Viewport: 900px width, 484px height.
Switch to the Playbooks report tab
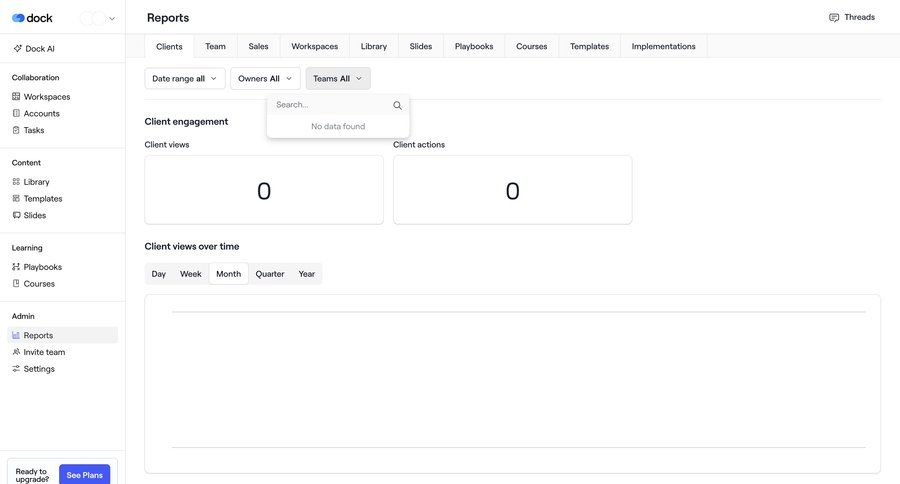tap(474, 46)
